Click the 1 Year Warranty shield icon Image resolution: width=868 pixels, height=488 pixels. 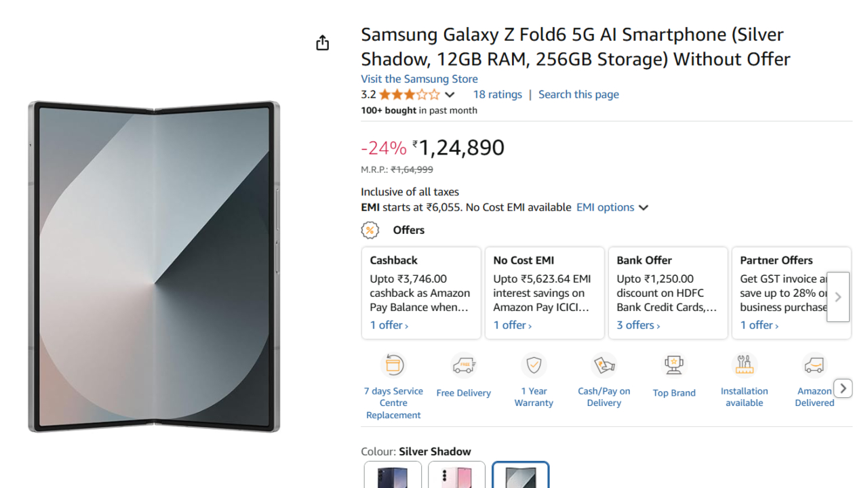534,365
